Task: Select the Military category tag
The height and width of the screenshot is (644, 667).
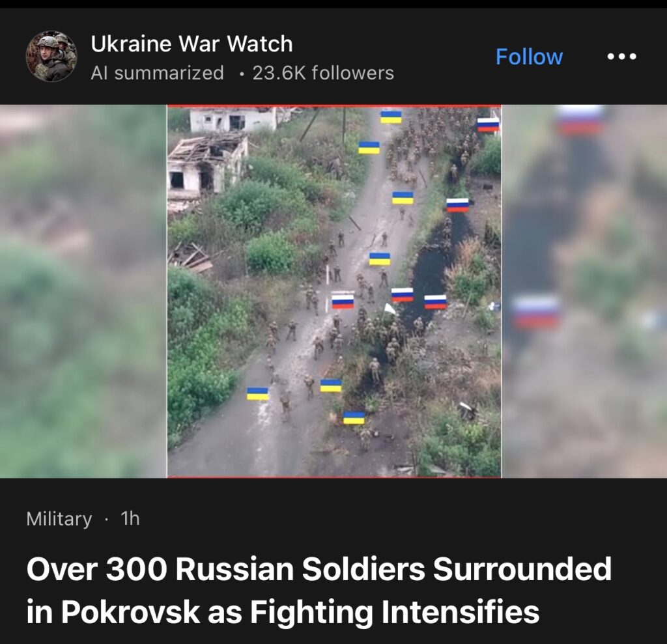Action: pos(59,518)
